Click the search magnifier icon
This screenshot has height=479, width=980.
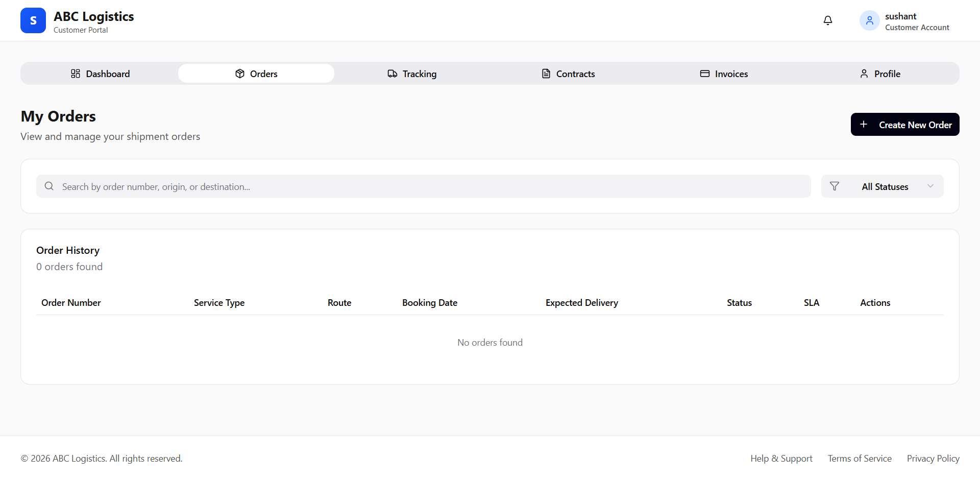click(x=49, y=186)
